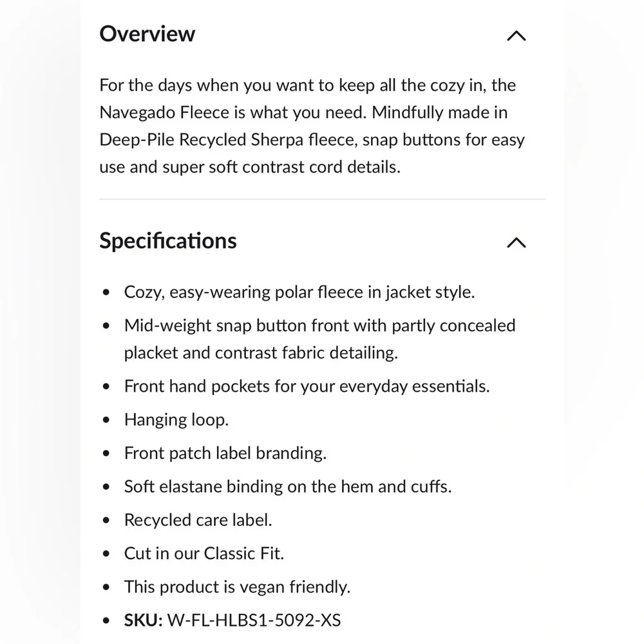Select the "Hanging loop." bullet item

(176, 420)
